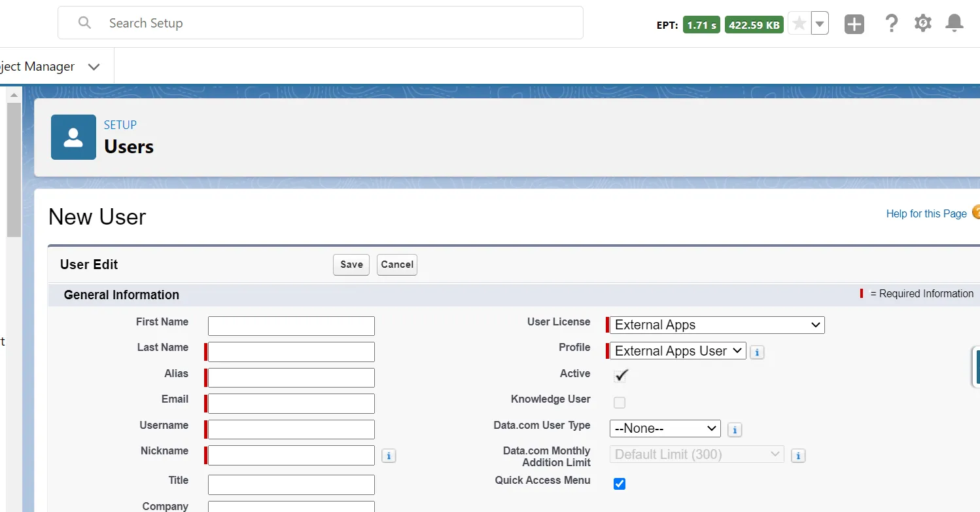
Task: Click the Setup gear icon
Action: 922,24
